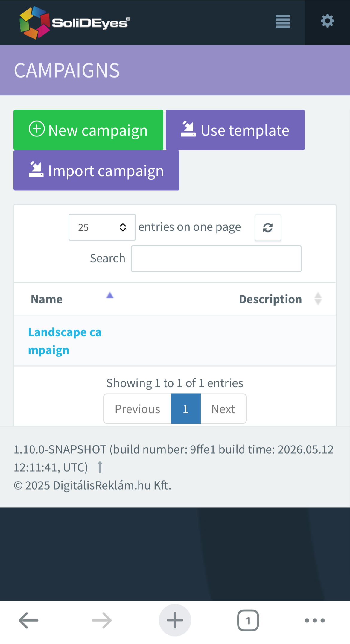
Task: Go to Next page
Action: click(x=223, y=409)
